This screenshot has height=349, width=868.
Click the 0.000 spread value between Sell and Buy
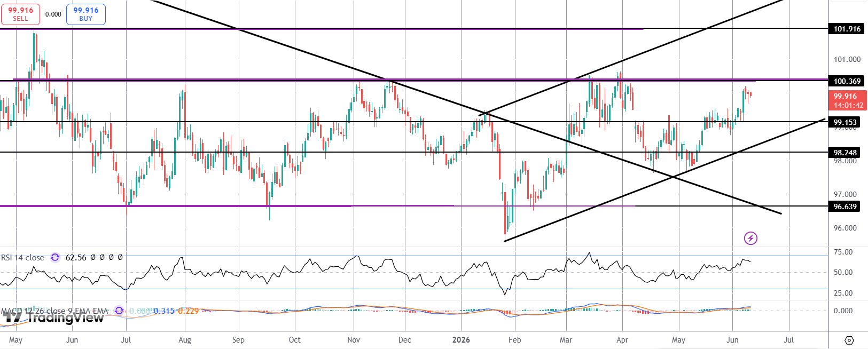pos(53,14)
